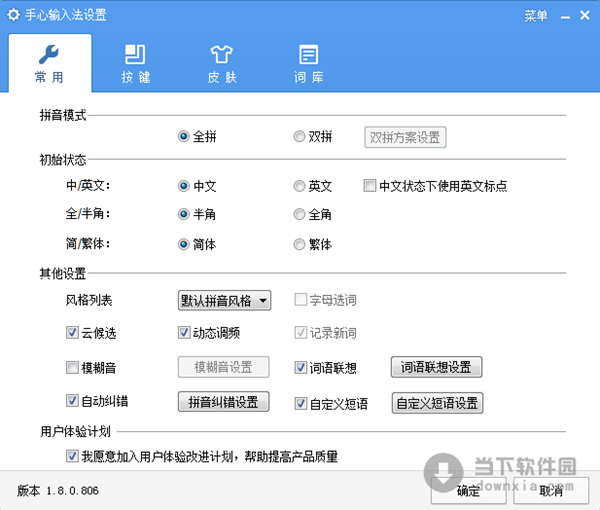The image size is (600, 510).
Task: Click the 版本 1.8.0.806 text
Action: [x=58, y=490]
